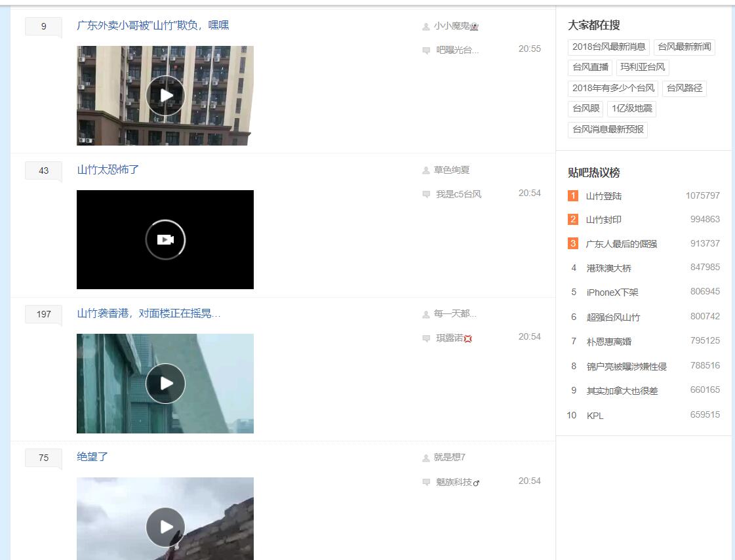Click the red badge icon after 琪露诺

pyautogui.click(x=467, y=338)
